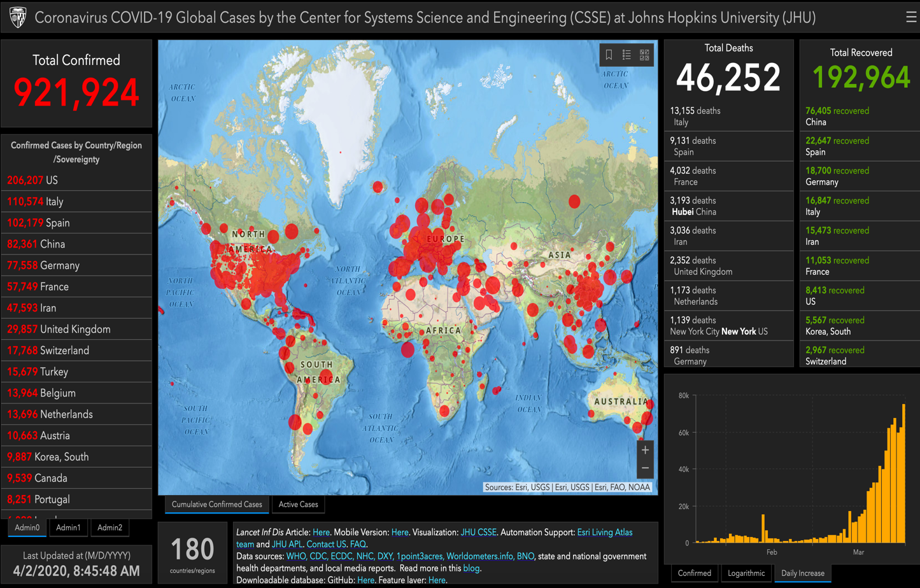This screenshot has width=920, height=588.
Task: Click the 9,131 deaths Spain entry
Action: tap(728, 146)
